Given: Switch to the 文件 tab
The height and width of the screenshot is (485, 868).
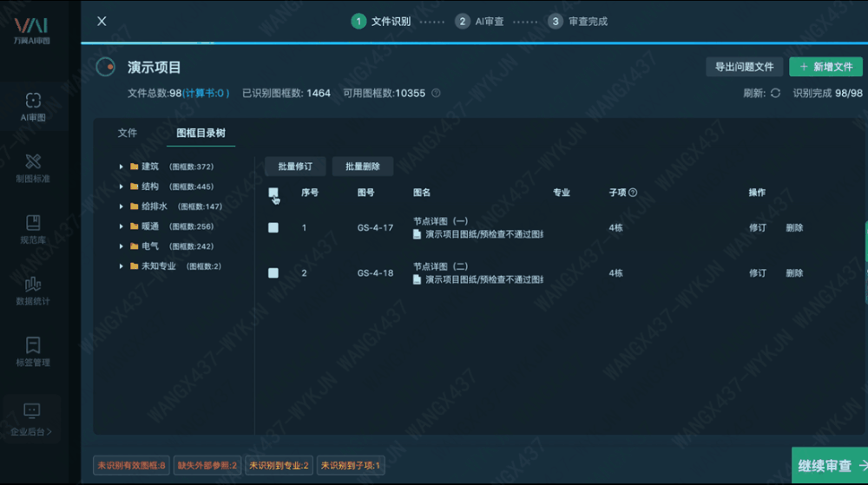Looking at the screenshot, I should coord(128,133).
